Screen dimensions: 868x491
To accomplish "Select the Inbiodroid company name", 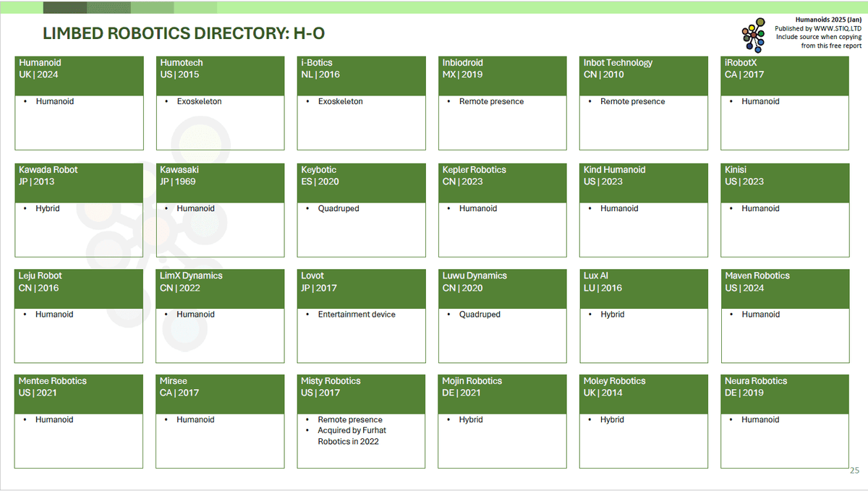I will [x=462, y=63].
